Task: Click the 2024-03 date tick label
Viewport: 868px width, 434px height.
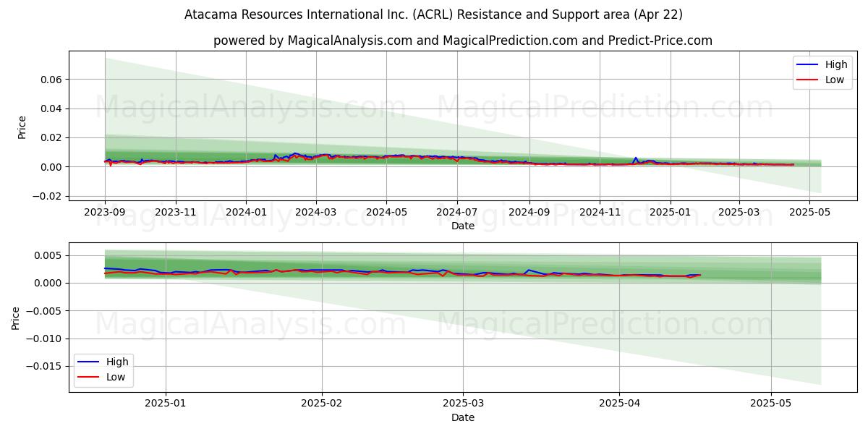Action: (x=315, y=213)
